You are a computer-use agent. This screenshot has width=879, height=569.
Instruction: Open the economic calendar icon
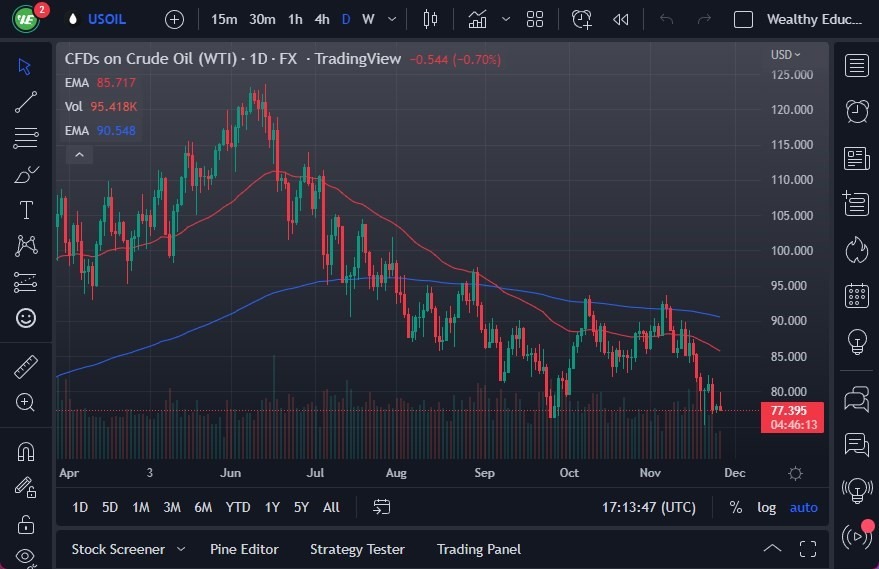pos(856,295)
